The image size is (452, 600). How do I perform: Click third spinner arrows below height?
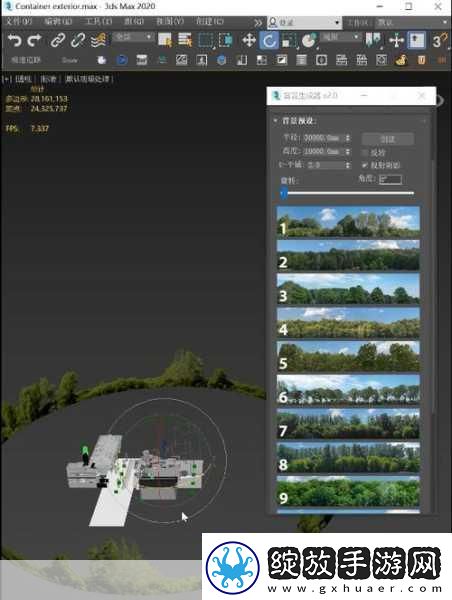tap(348, 165)
